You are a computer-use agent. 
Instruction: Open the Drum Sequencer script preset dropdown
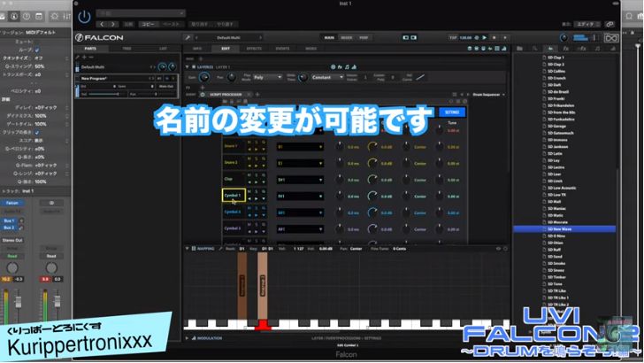(x=488, y=95)
